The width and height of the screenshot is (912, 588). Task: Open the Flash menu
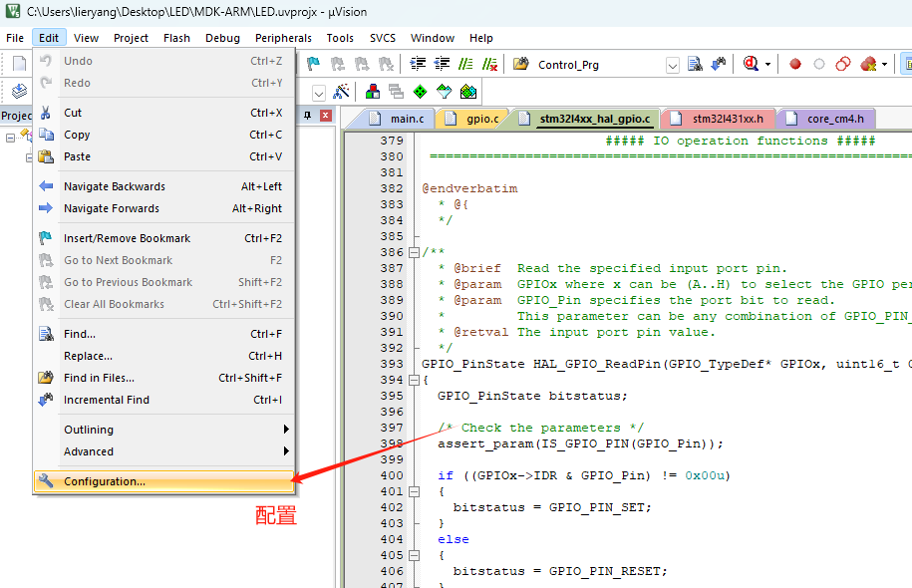click(x=176, y=38)
